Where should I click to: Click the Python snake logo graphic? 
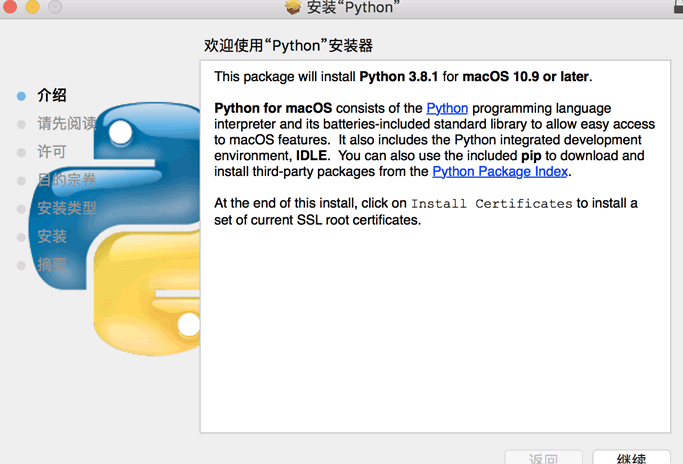pyautogui.click(x=115, y=229)
